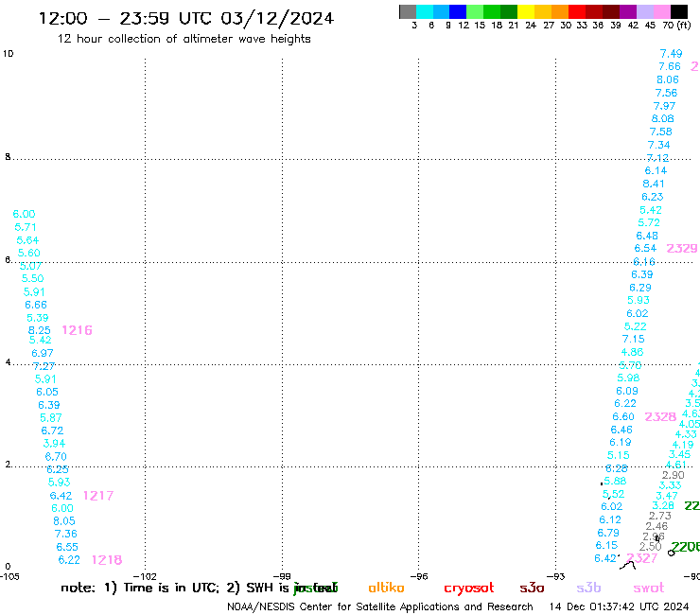This screenshot has width=700, height=615.
Task: Click pink track time label 1216
Action: (77, 330)
